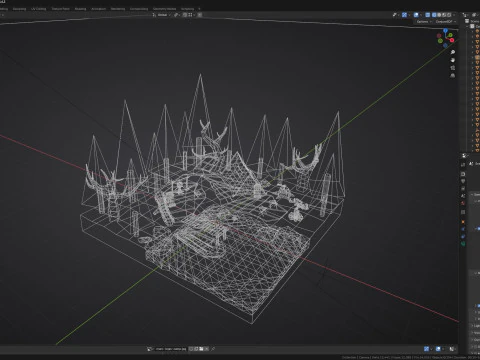Toggle snapping magnet in viewport header
The image size is (480, 360).
coord(185,15)
